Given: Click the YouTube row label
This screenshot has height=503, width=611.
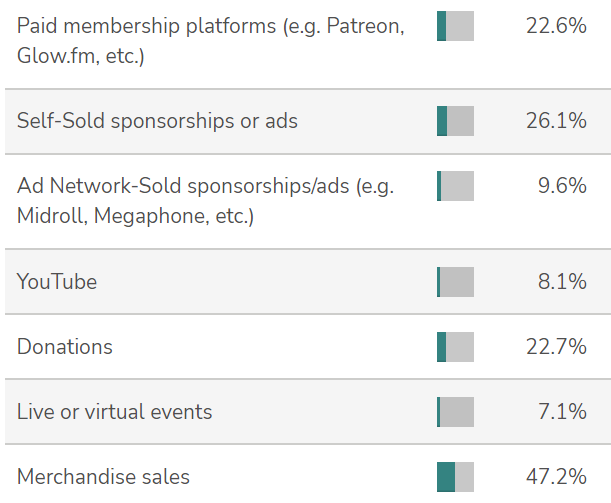Looking at the screenshot, I should point(57,282).
